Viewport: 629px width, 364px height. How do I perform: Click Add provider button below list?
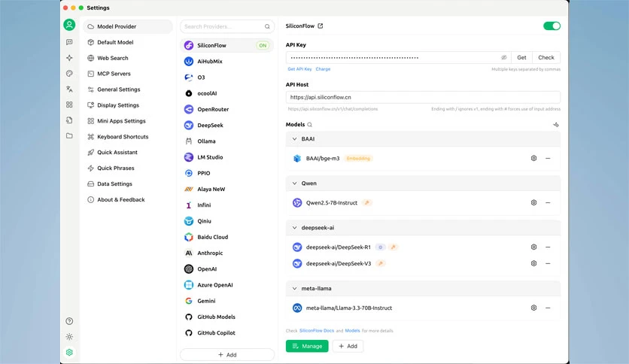coord(227,355)
